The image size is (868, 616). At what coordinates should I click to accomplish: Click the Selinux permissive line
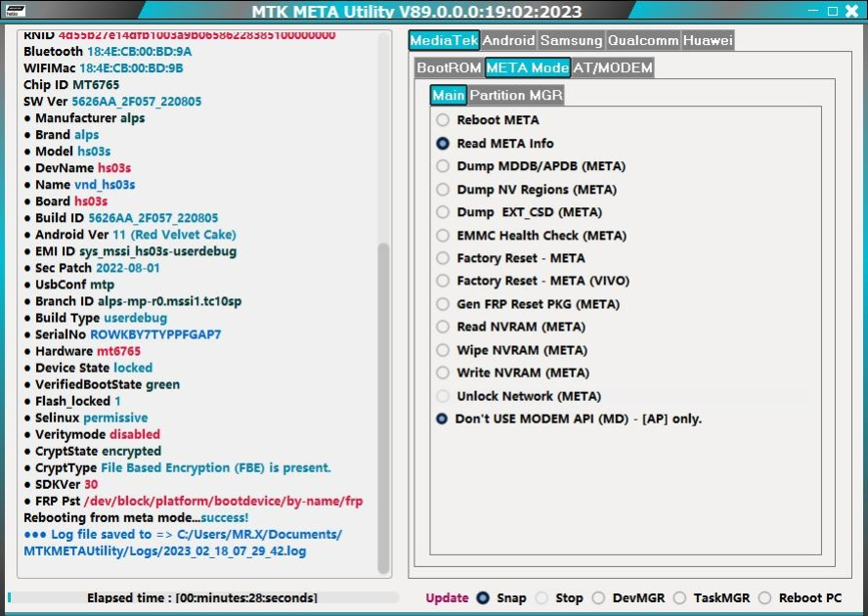(86, 418)
